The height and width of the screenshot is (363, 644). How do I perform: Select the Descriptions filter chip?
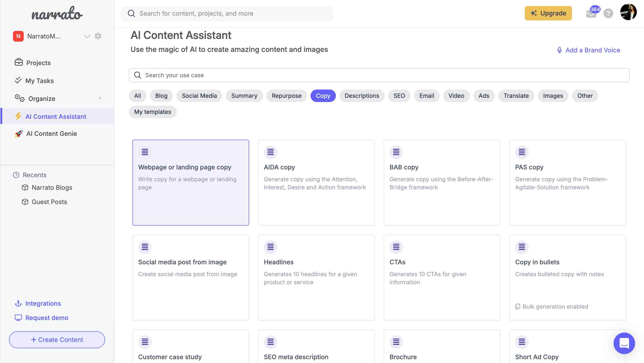[362, 96]
